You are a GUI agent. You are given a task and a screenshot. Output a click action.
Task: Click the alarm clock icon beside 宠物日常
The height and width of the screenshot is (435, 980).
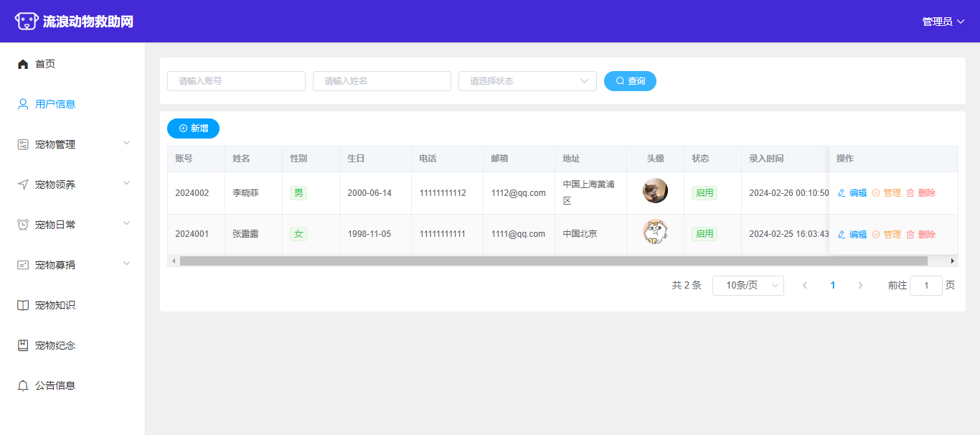23,225
